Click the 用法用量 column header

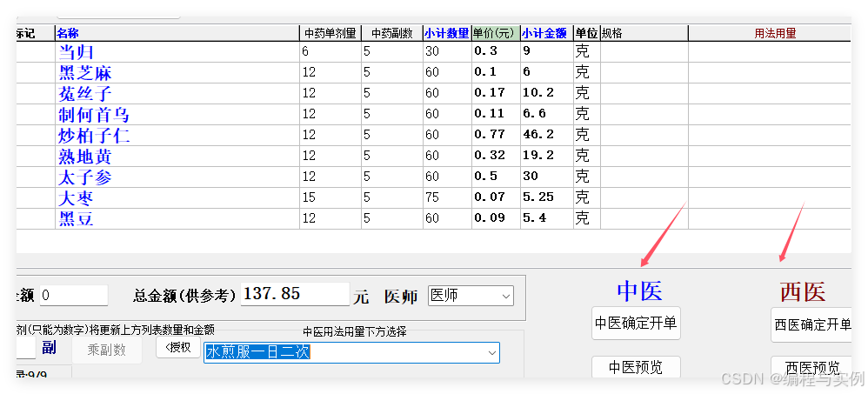pos(770,33)
